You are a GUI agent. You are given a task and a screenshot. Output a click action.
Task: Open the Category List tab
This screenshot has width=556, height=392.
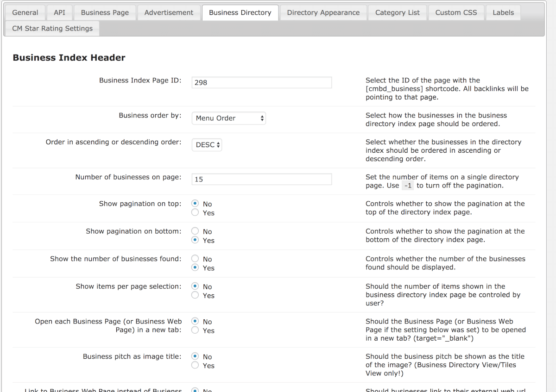397,12
